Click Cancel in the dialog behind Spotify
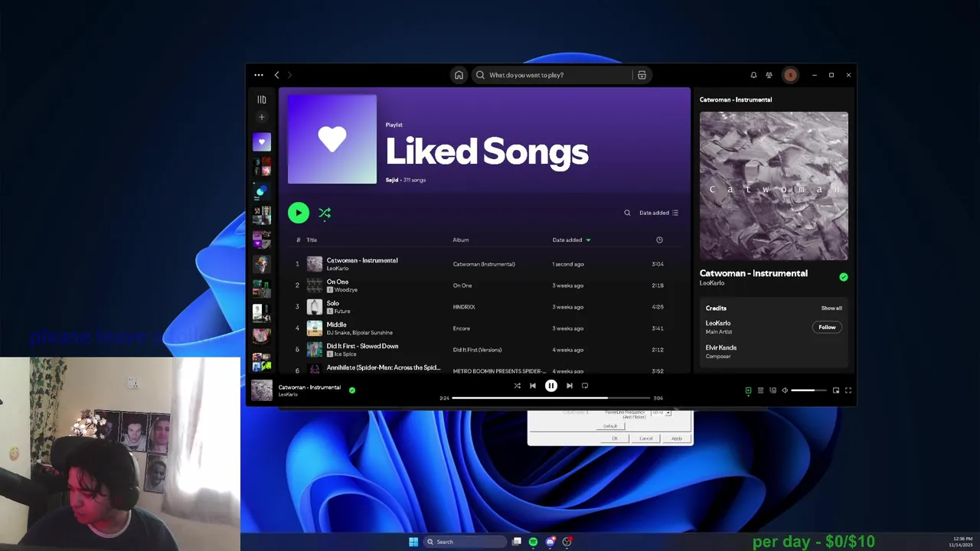Viewport: 980px width, 551px height. tap(646, 439)
